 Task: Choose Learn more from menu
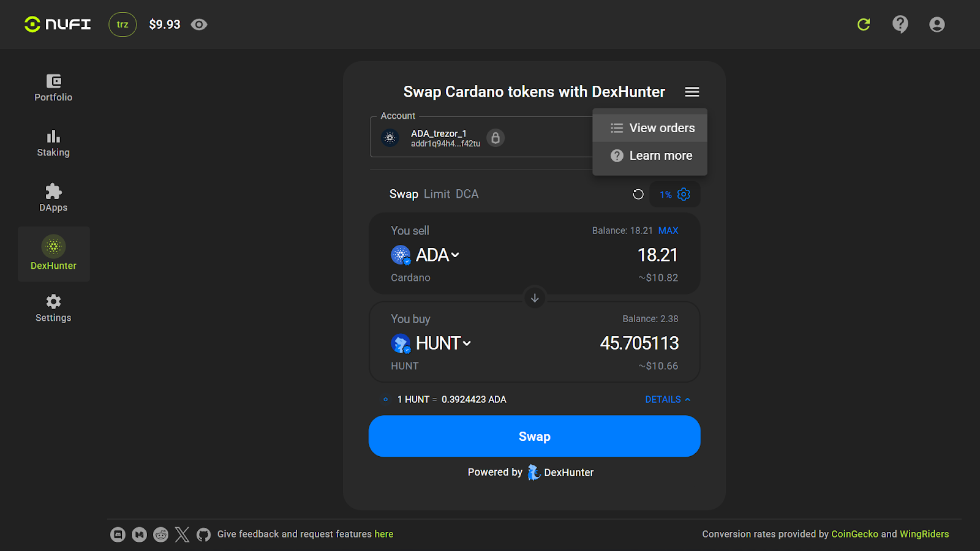click(x=650, y=156)
